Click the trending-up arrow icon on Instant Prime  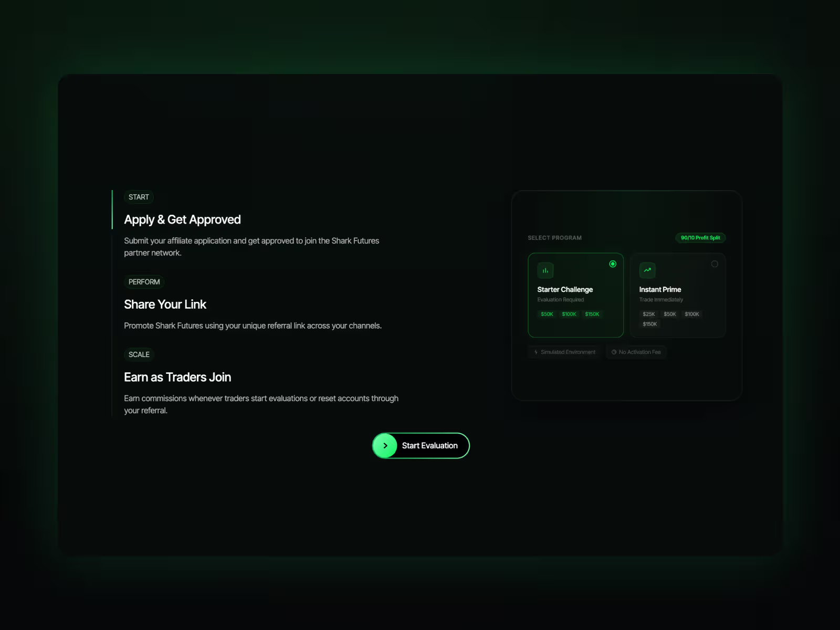click(x=647, y=270)
